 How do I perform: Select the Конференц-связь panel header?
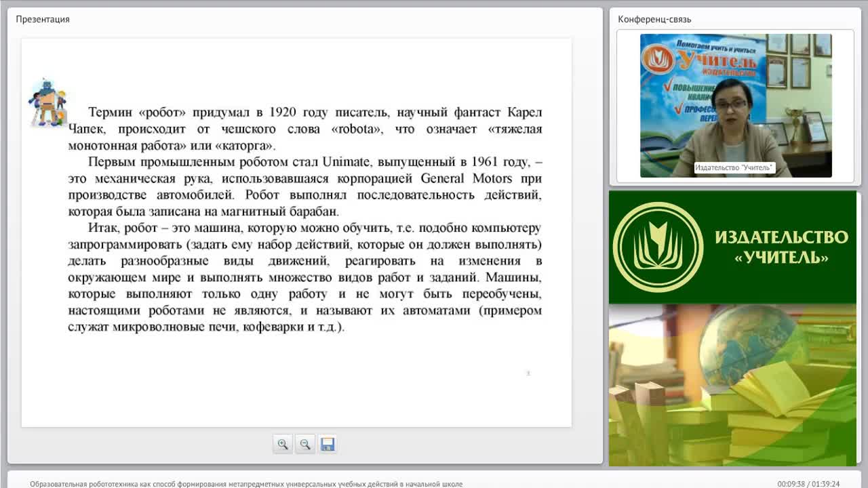coord(654,19)
